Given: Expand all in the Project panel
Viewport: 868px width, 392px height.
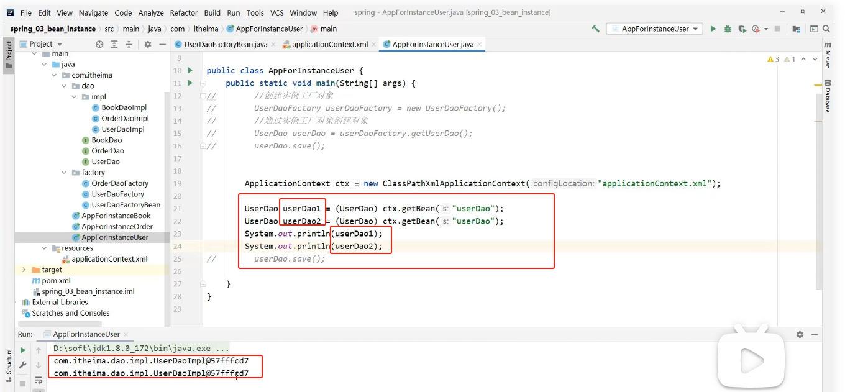Looking at the screenshot, I should click(114, 44).
